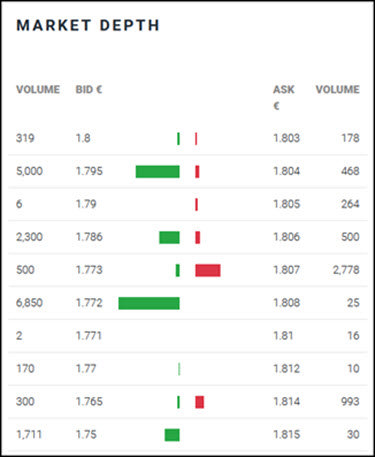Click the ASK € column header

coord(284,97)
